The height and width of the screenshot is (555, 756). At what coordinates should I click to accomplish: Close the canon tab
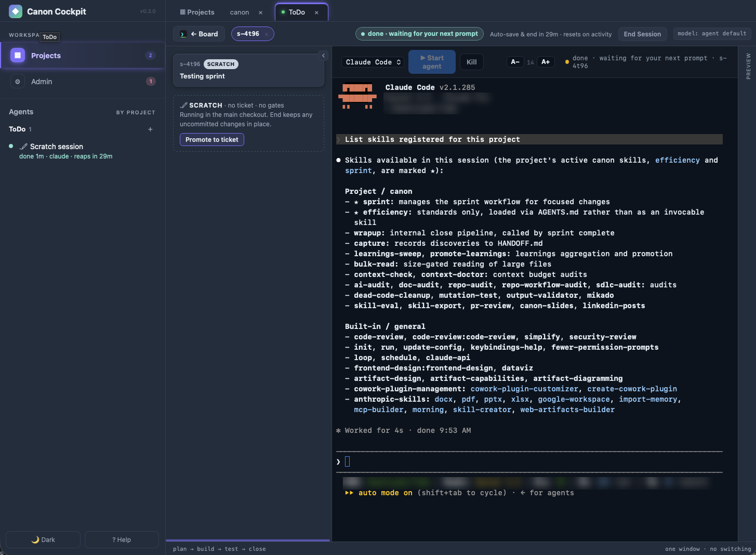[x=261, y=12]
